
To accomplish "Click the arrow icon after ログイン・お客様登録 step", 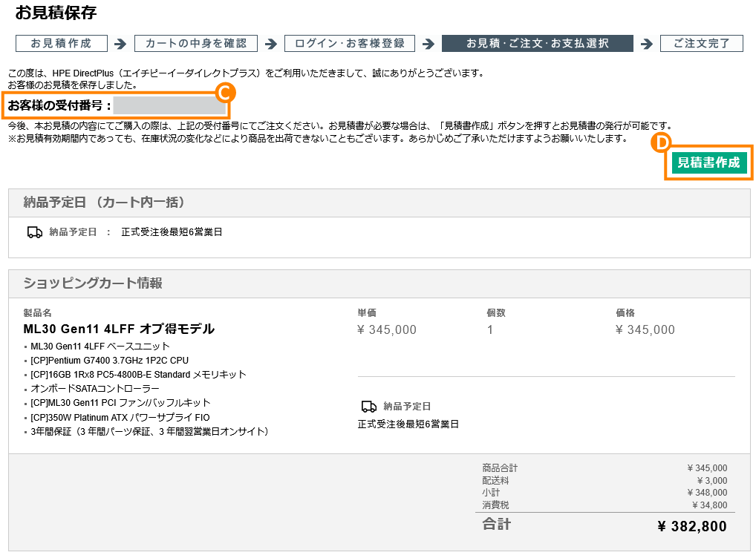I will 428,44.
